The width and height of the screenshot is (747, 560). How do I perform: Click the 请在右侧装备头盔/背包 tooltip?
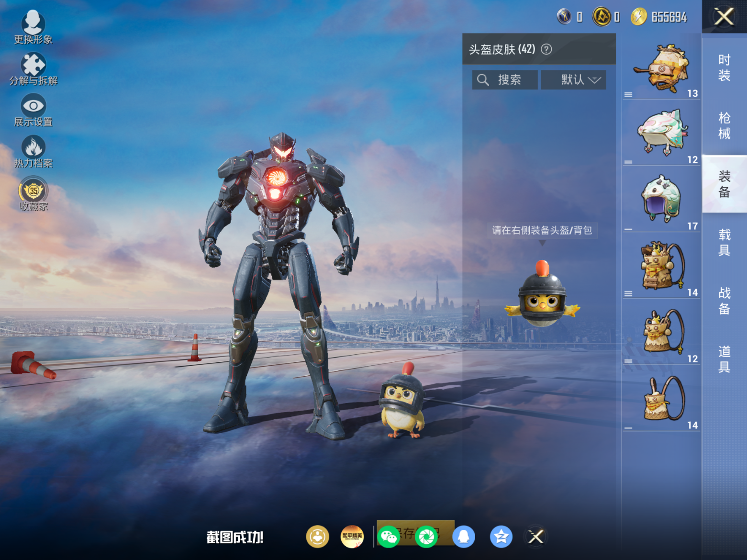(542, 230)
